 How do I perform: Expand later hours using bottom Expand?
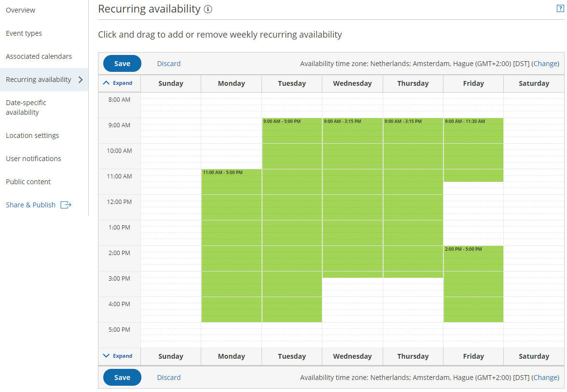coord(118,356)
